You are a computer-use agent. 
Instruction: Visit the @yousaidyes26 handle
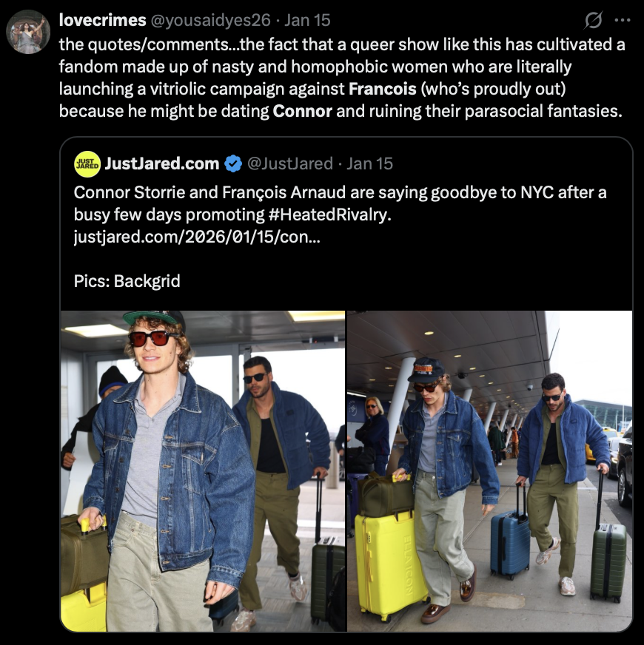[x=211, y=20]
